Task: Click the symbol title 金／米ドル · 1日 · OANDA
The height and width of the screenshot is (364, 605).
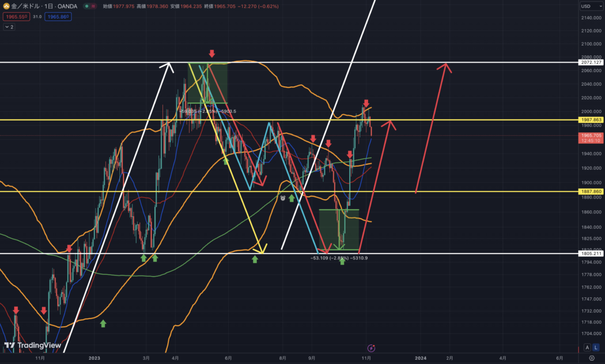Action: pos(44,6)
